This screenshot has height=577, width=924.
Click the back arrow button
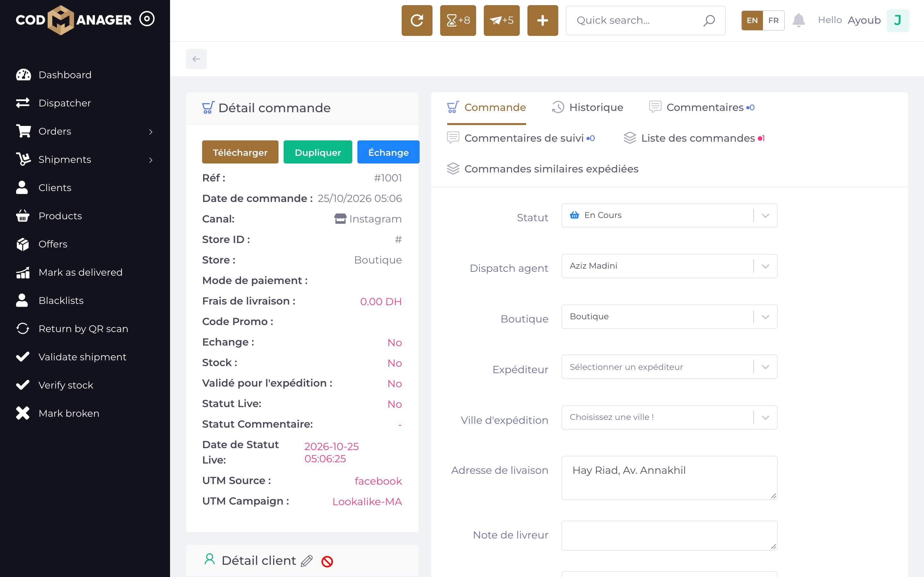coord(196,59)
